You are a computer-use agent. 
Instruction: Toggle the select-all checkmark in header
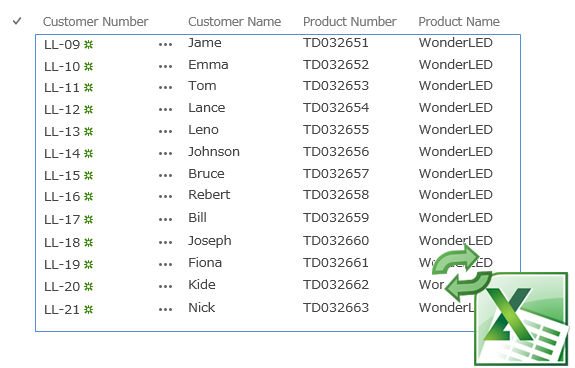pyautogui.click(x=17, y=21)
